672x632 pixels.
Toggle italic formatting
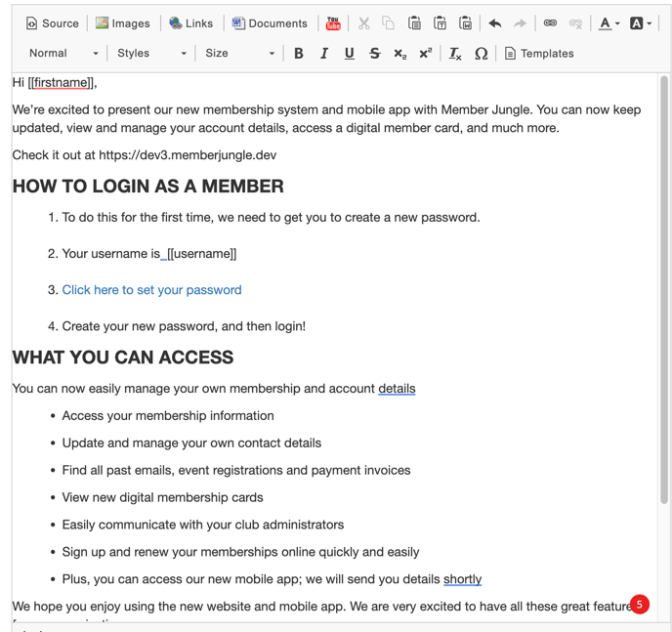[x=324, y=53]
